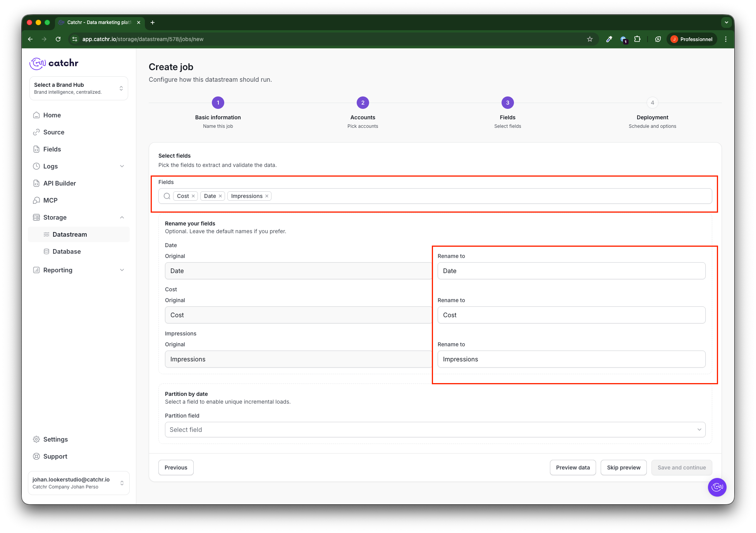The image size is (756, 533).
Task: Remove the Cost field chip
Action: tap(193, 196)
